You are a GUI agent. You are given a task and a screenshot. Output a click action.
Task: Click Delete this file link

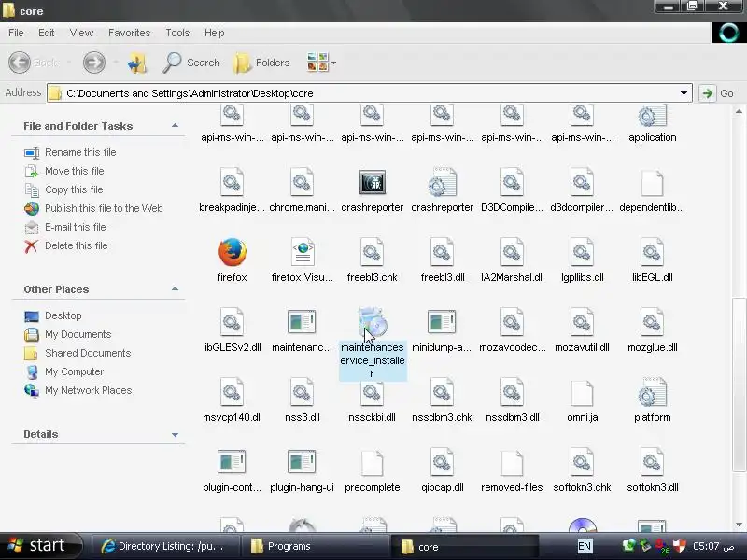click(x=77, y=245)
